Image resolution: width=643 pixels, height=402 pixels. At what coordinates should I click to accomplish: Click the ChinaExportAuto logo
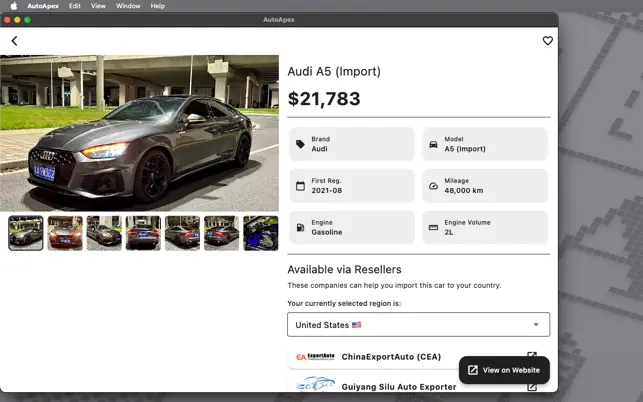click(x=315, y=356)
